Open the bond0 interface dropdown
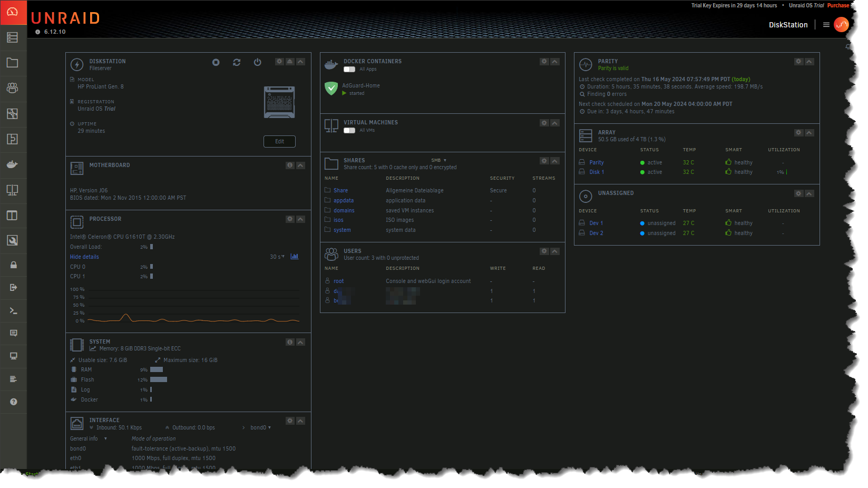This screenshot has width=868, height=488. point(261,427)
